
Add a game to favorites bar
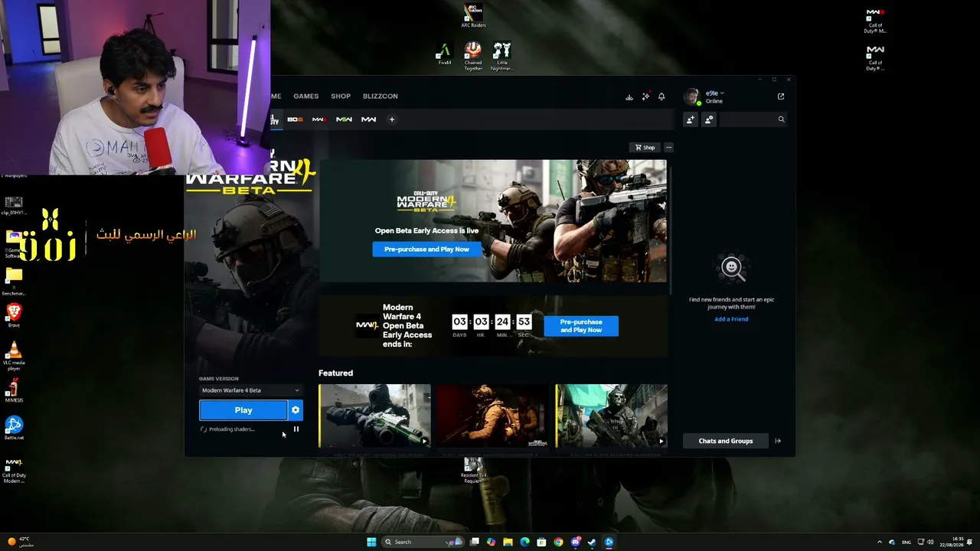click(391, 119)
